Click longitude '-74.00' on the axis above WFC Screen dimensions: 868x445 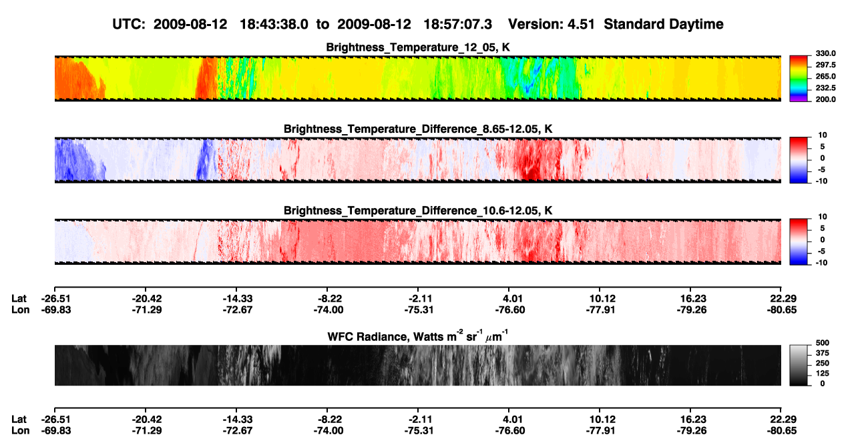point(329,310)
